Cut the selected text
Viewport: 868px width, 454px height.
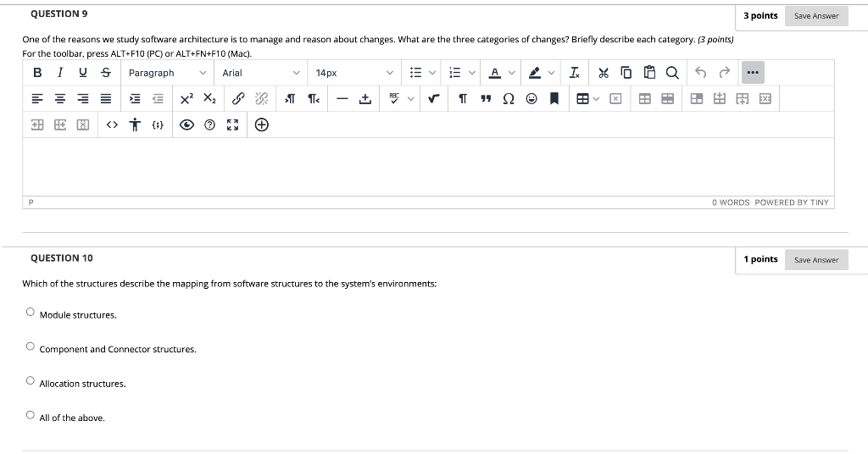tap(604, 73)
